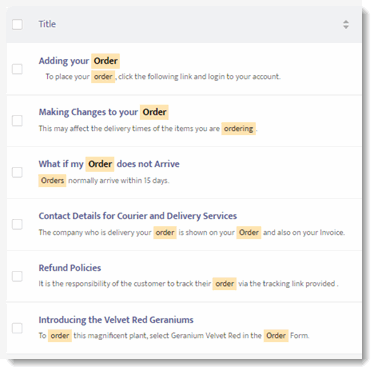This screenshot has height=367, width=371.
Task: Click the snippet 'This may affect the delivery times'
Action: coord(148,129)
